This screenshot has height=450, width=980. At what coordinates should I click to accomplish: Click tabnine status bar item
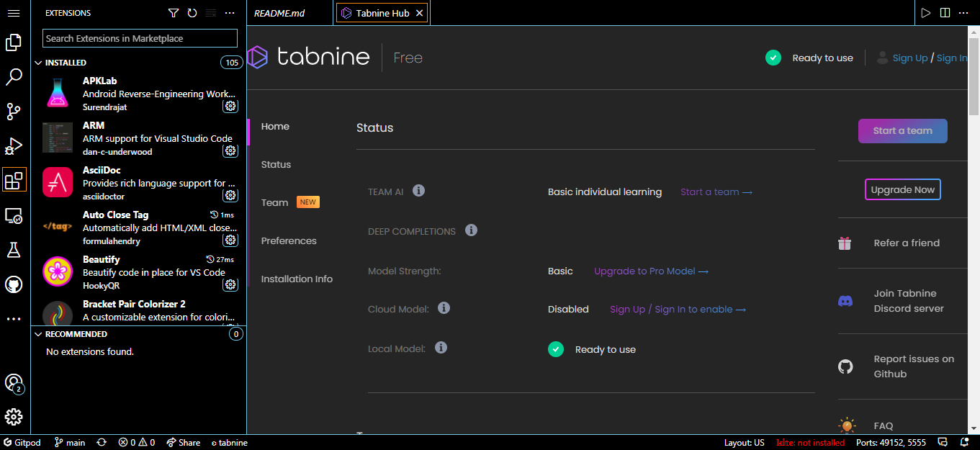(230, 442)
